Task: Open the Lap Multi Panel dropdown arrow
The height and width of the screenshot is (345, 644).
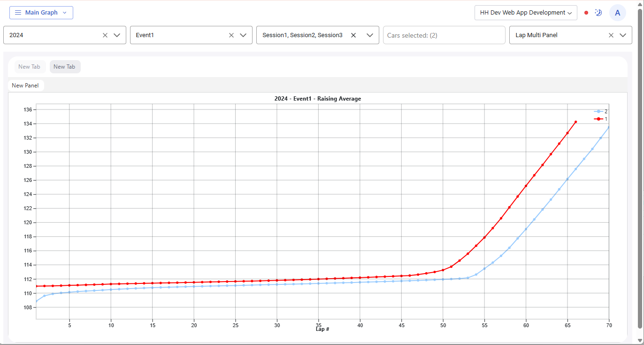Action: (x=623, y=35)
